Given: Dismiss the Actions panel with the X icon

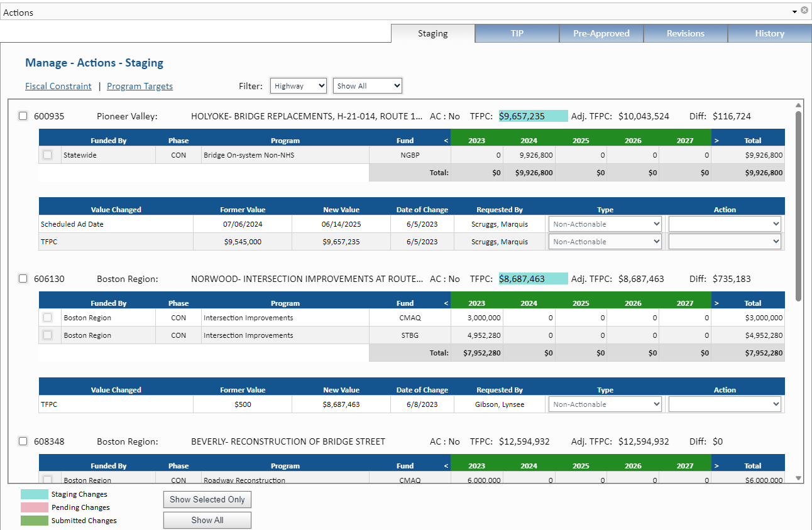Looking at the screenshot, I should (804, 9).
